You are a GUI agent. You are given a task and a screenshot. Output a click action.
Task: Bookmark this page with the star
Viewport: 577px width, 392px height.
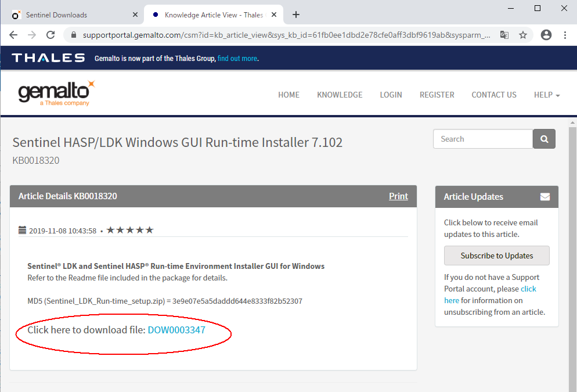[x=523, y=35]
